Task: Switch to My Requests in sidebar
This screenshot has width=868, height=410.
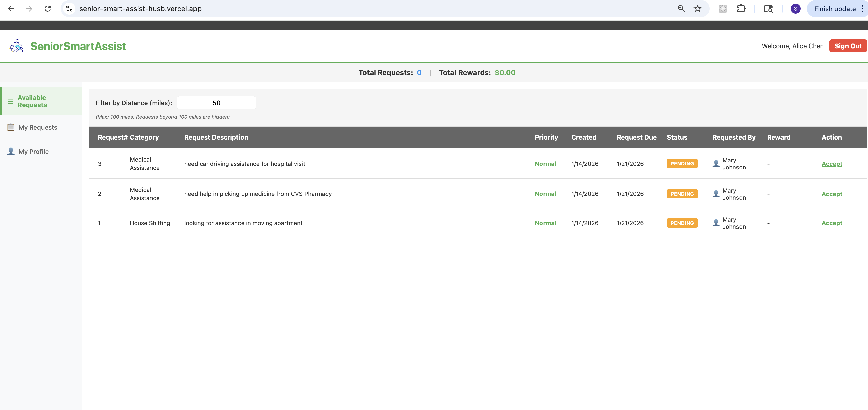Action: click(38, 127)
